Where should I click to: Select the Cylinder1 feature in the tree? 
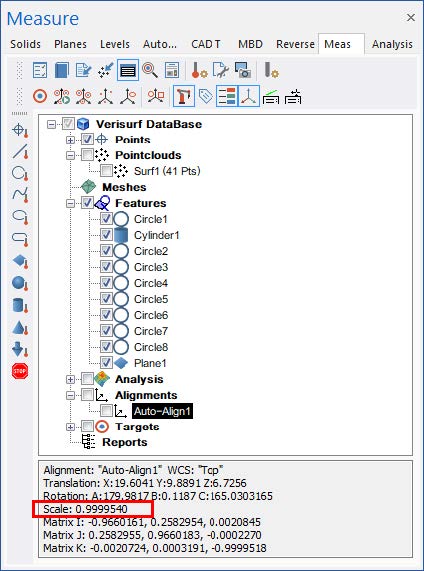tap(157, 235)
